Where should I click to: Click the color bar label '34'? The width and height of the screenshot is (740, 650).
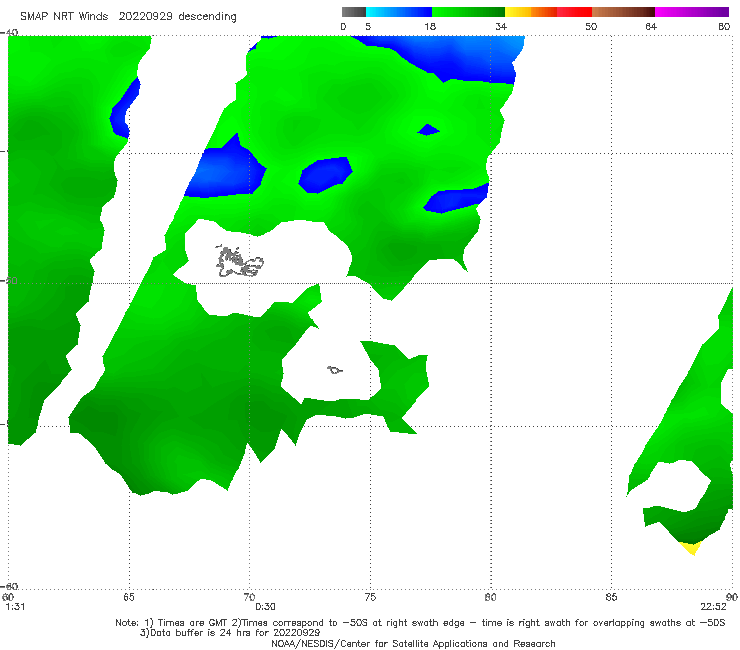click(x=501, y=26)
